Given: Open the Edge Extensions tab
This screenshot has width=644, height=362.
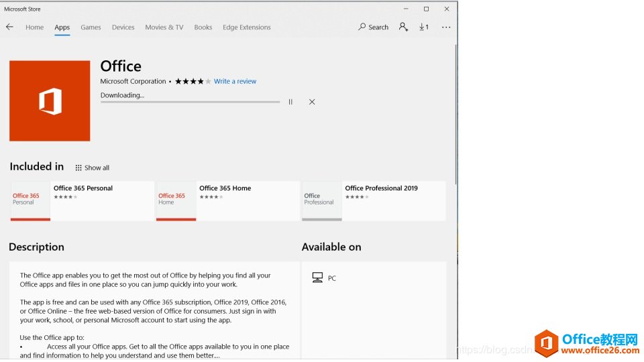Looking at the screenshot, I should point(246,27).
